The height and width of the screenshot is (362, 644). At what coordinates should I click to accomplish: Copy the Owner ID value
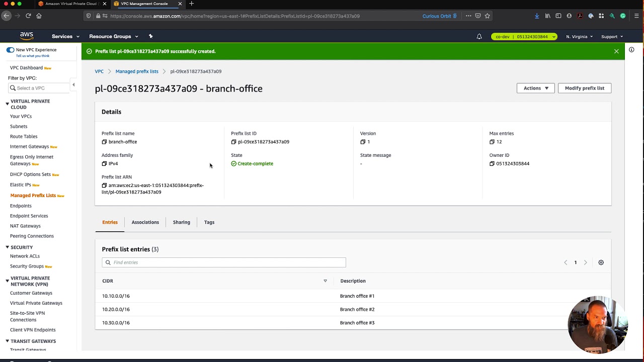pyautogui.click(x=492, y=163)
